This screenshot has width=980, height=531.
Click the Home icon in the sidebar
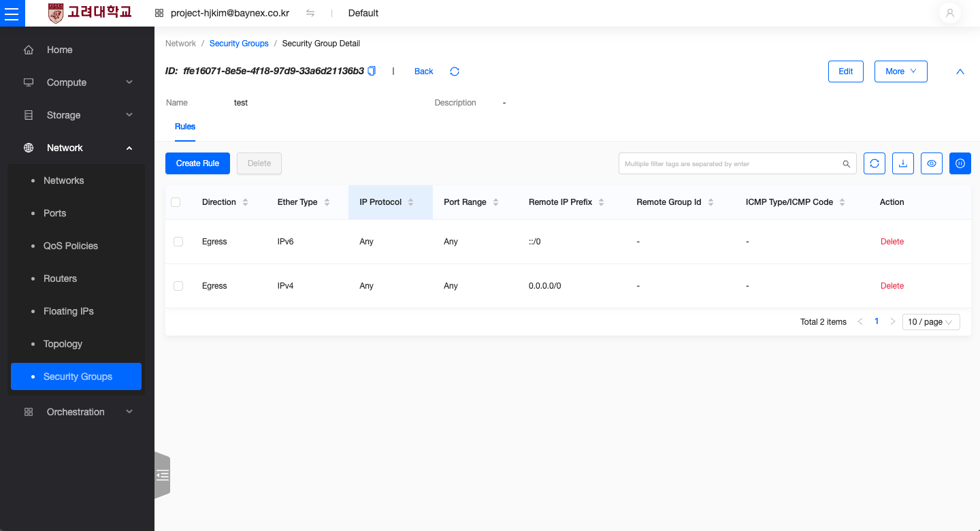[29, 50]
